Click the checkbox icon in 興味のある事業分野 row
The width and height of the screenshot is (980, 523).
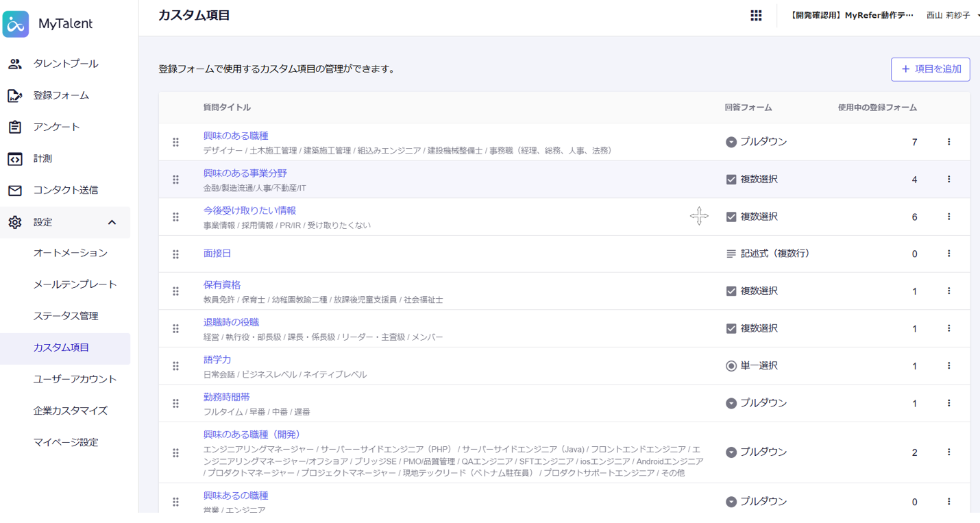pyautogui.click(x=731, y=179)
